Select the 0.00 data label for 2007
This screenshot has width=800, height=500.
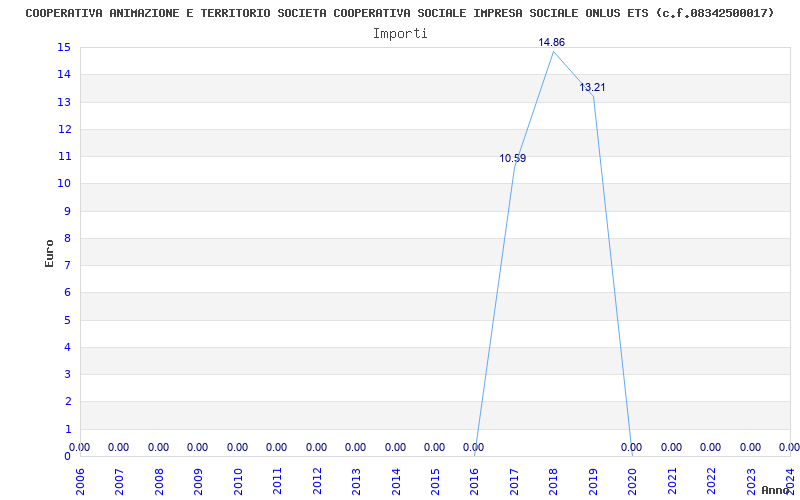pos(118,447)
